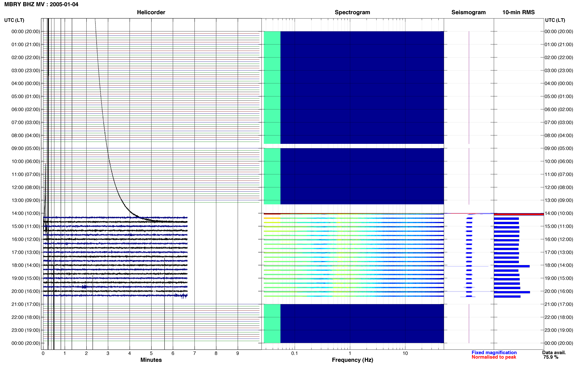Click the right '16:00 (12:00)' time label

(x=559, y=239)
